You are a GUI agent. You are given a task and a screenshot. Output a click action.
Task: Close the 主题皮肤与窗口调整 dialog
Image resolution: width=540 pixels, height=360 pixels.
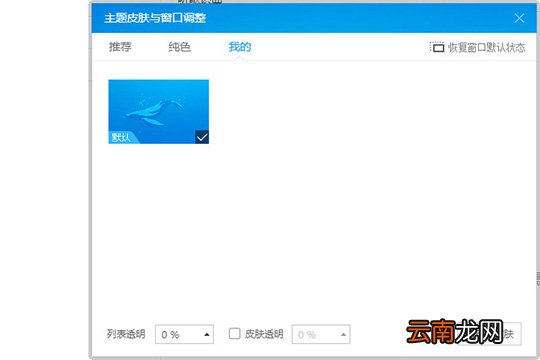pyautogui.click(x=519, y=18)
